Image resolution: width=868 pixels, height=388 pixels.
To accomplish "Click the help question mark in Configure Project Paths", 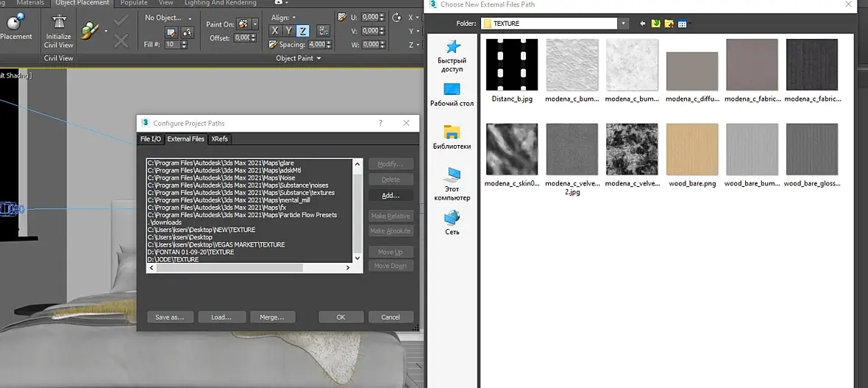I will tap(380, 123).
